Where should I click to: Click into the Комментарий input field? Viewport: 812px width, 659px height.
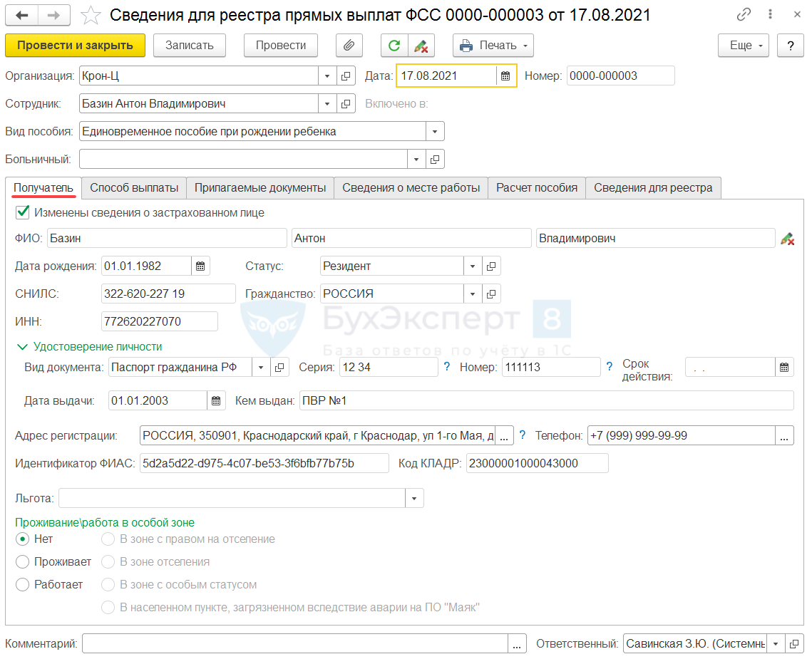coord(295,644)
